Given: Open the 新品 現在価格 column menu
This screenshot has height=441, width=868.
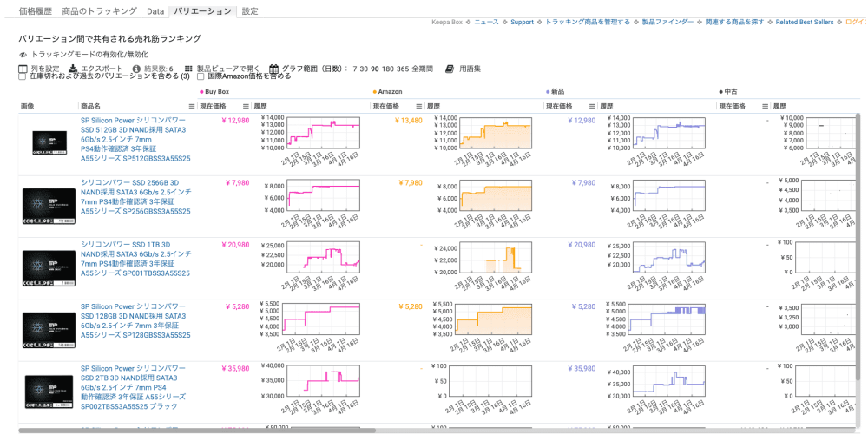Looking at the screenshot, I should [x=592, y=106].
